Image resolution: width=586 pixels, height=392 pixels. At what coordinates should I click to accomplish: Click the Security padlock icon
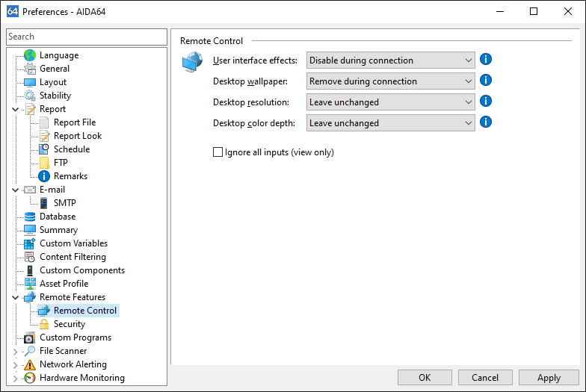(44, 324)
